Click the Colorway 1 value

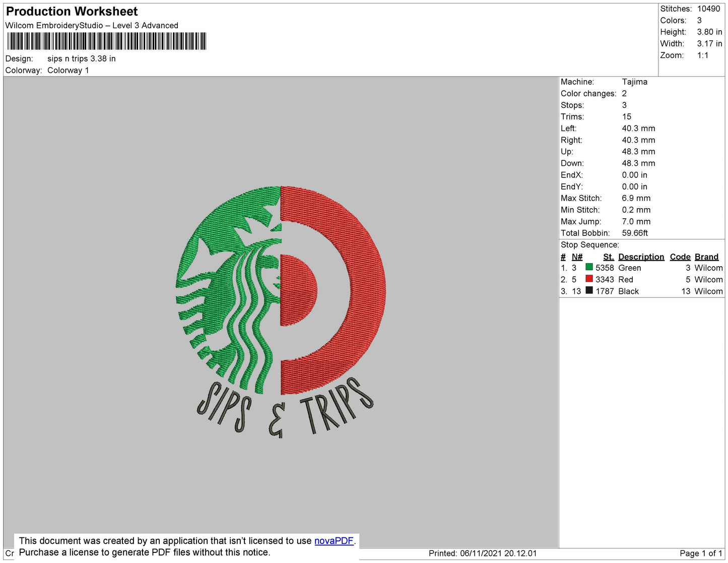68,70
